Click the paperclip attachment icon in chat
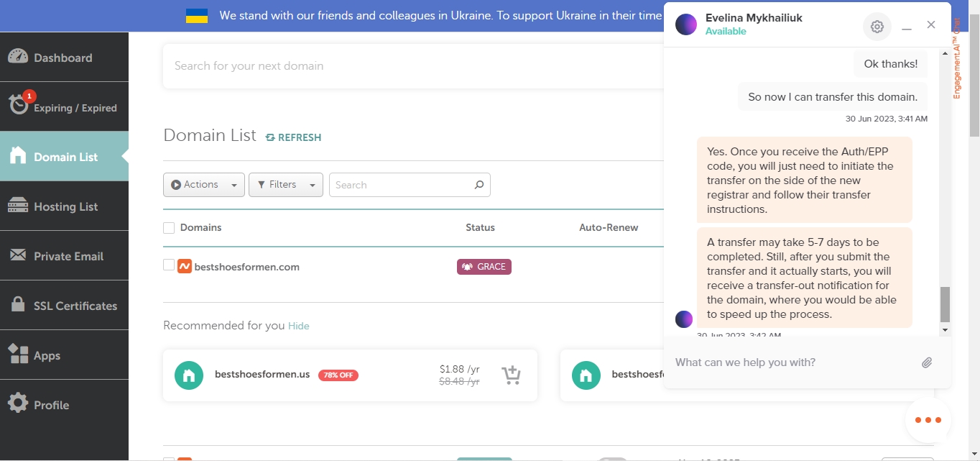The width and height of the screenshot is (980, 461). pos(927,362)
